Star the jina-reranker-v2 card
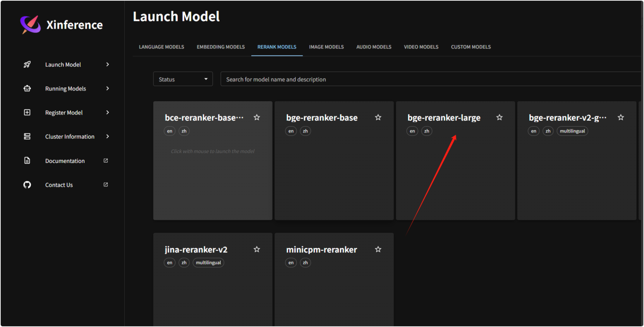The image size is (644, 327). 257,249
